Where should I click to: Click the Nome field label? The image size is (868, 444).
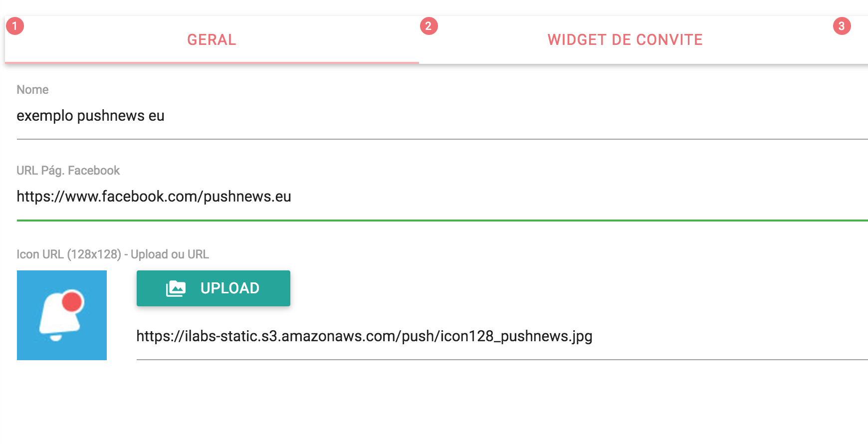pos(32,90)
